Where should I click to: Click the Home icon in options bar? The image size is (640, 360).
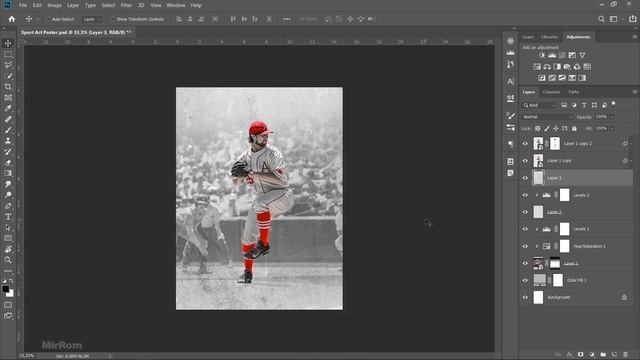11,19
